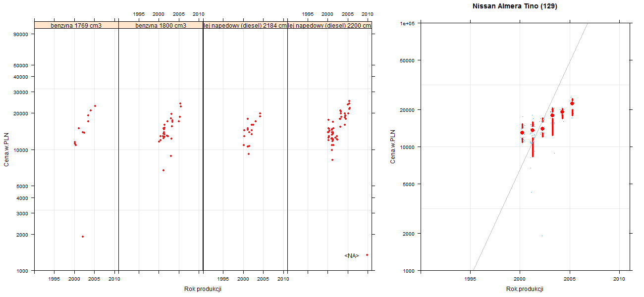Click the lowest point near 7000 PLN in benzyna 1800 panel
This screenshot has width=644, height=297.
[x=163, y=170]
